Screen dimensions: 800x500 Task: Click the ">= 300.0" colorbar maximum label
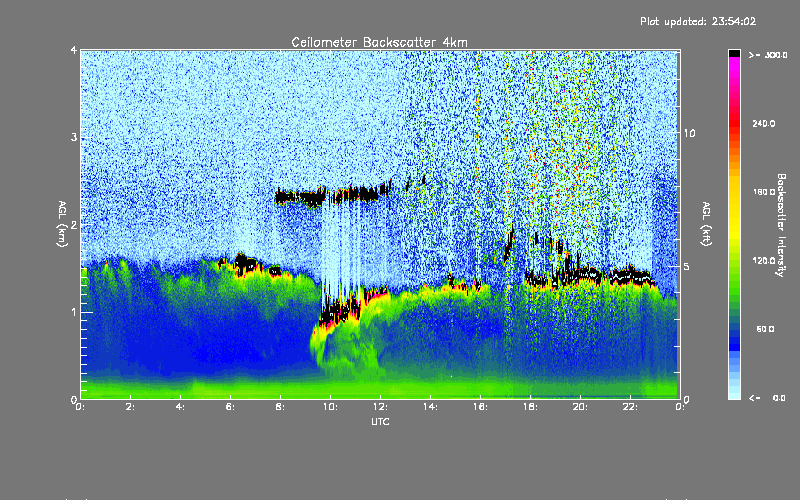768,55
